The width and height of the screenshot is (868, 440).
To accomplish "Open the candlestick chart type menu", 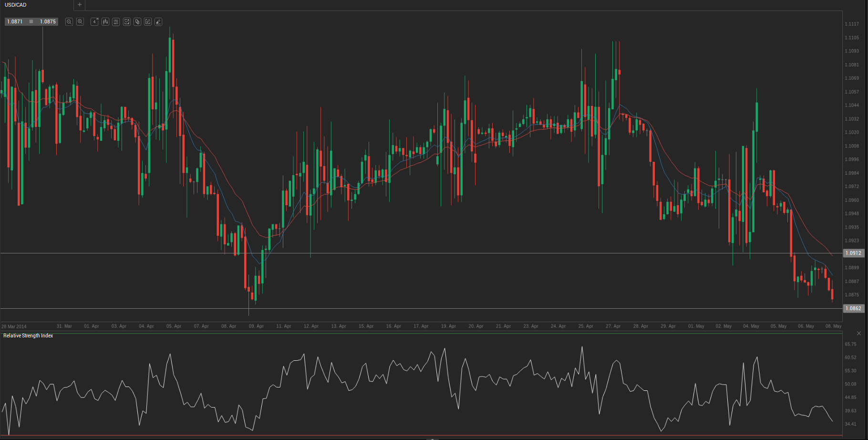I will [105, 22].
